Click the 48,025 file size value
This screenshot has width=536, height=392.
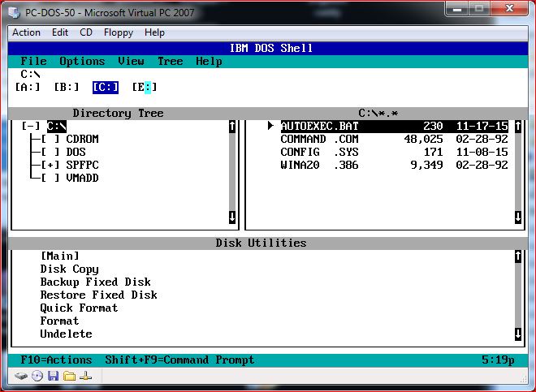point(423,139)
